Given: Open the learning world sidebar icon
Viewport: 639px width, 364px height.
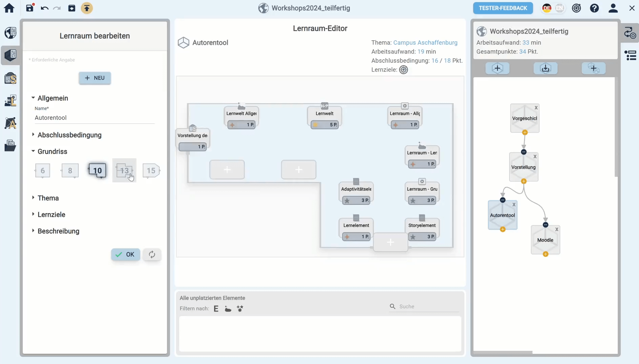Looking at the screenshot, I should pyautogui.click(x=10, y=33).
